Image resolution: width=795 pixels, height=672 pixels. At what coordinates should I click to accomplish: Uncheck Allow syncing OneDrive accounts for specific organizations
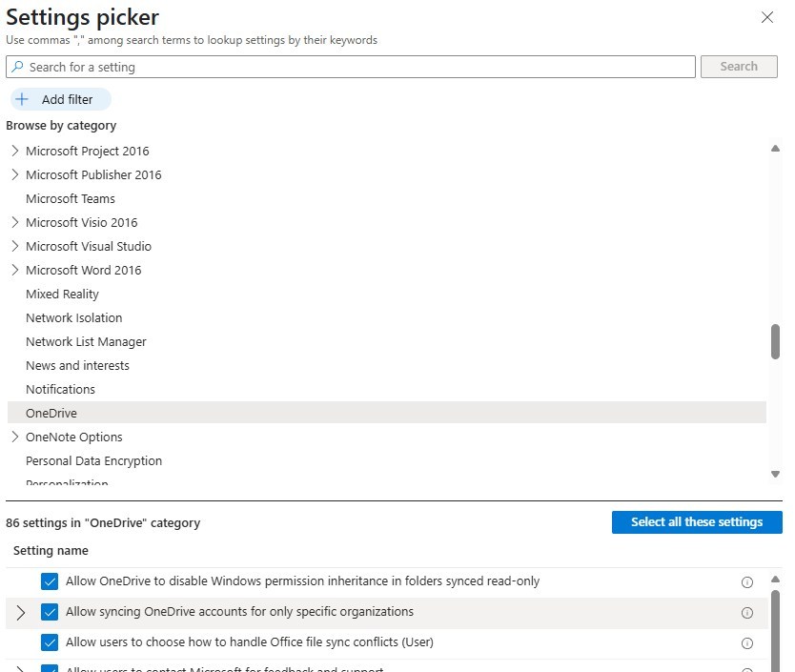[x=50, y=612]
